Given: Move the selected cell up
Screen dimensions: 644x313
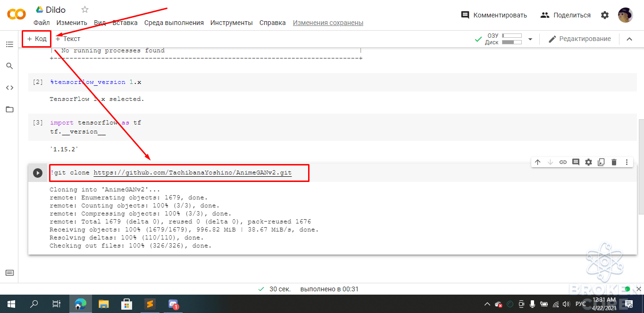Looking at the screenshot, I should [x=537, y=162].
